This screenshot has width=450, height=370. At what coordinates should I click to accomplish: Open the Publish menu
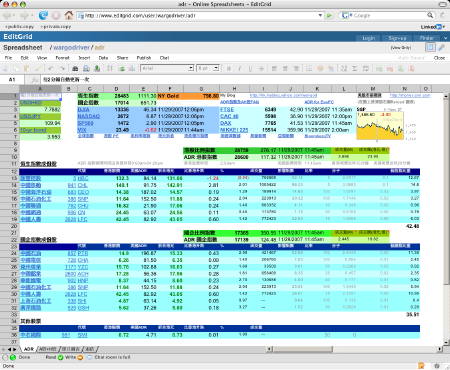click(x=144, y=58)
